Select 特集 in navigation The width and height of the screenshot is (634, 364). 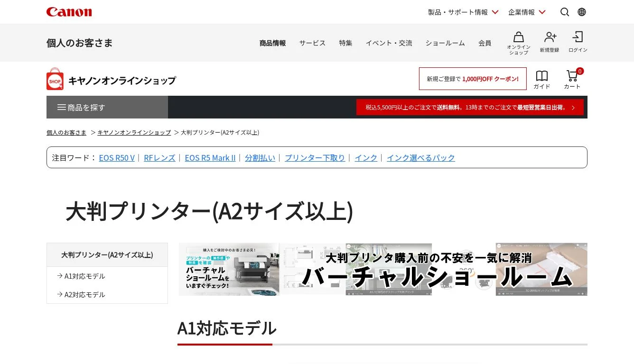click(345, 43)
